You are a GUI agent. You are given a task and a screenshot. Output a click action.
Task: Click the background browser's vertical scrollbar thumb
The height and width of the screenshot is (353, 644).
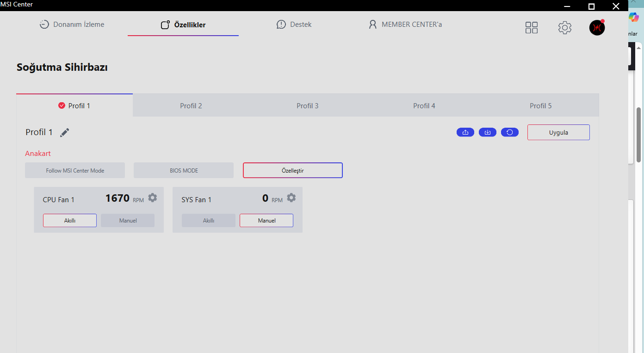(639, 135)
